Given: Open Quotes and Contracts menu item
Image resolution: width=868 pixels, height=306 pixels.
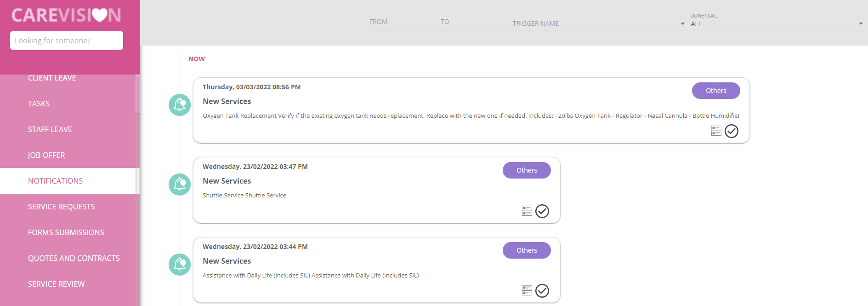Looking at the screenshot, I should pyautogui.click(x=74, y=258).
